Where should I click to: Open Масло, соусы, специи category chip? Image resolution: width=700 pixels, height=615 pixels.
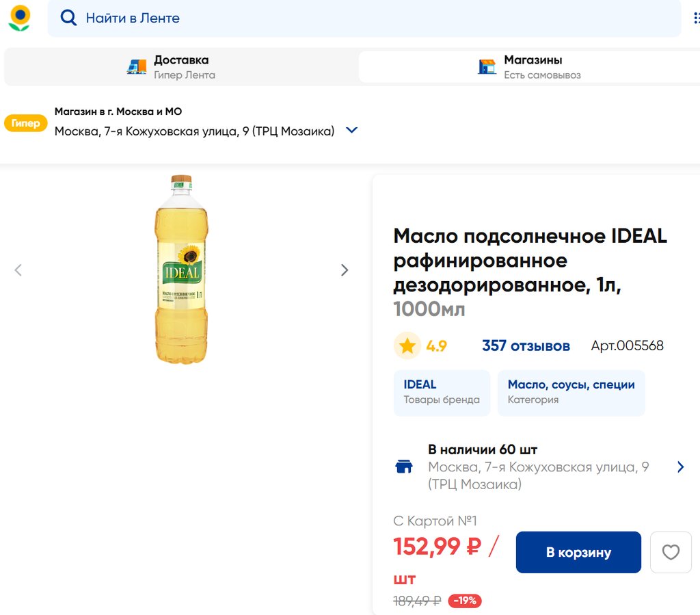(571, 393)
